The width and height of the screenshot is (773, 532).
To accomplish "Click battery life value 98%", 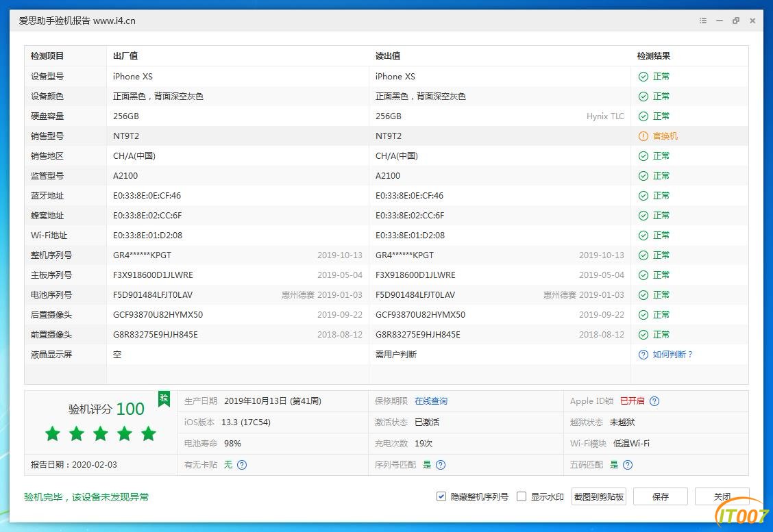I will [x=233, y=444].
